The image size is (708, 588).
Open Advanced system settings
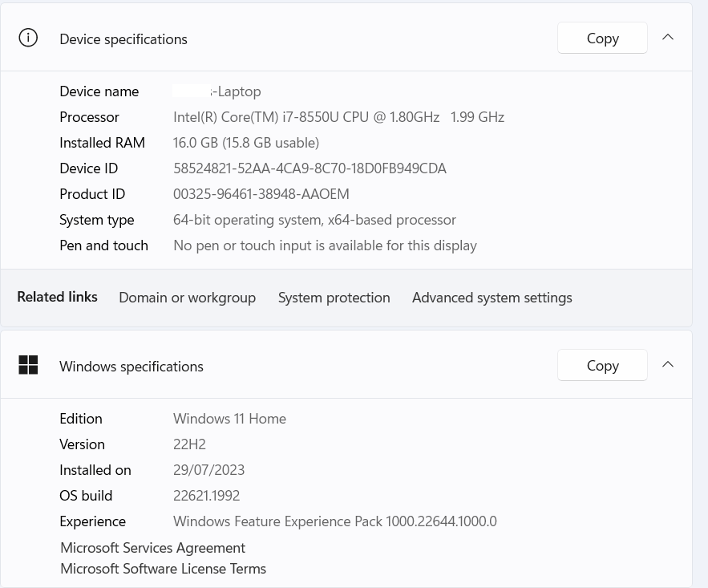pos(492,297)
